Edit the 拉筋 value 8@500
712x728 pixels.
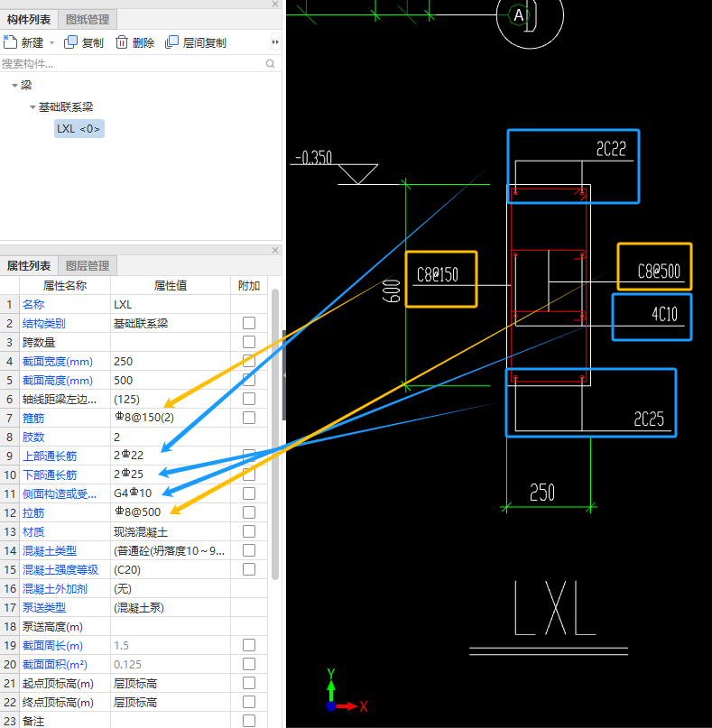171,512
